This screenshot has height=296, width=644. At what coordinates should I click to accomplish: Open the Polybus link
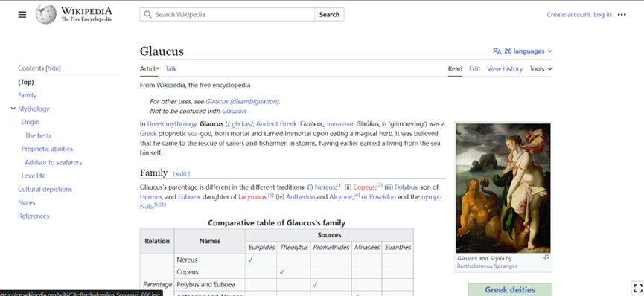click(407, 187)
